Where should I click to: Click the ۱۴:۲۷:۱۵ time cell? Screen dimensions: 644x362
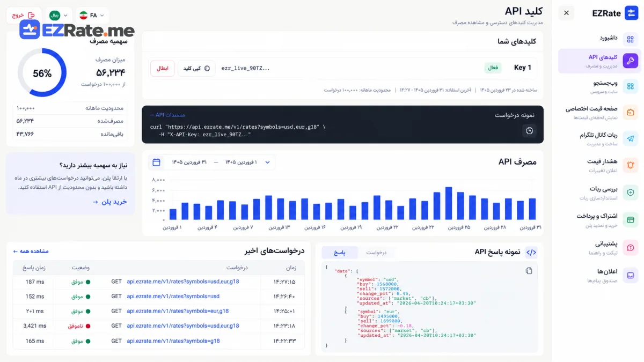point(284,282)
